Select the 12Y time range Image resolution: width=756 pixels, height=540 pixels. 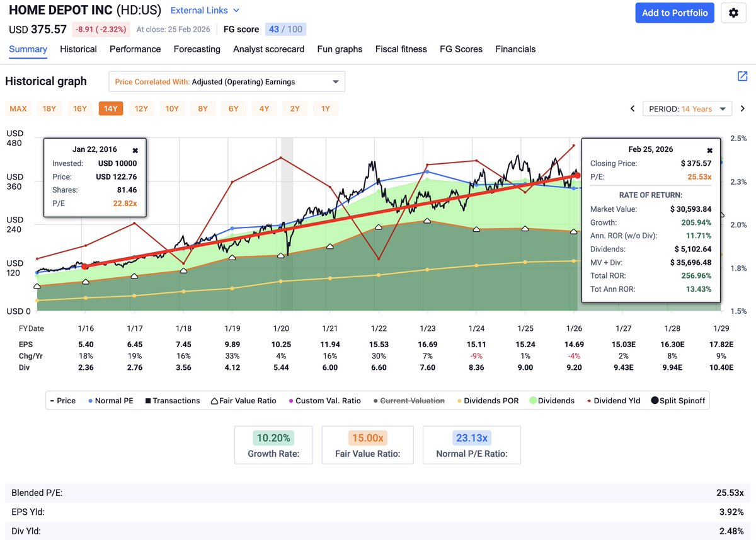(141, 108)
